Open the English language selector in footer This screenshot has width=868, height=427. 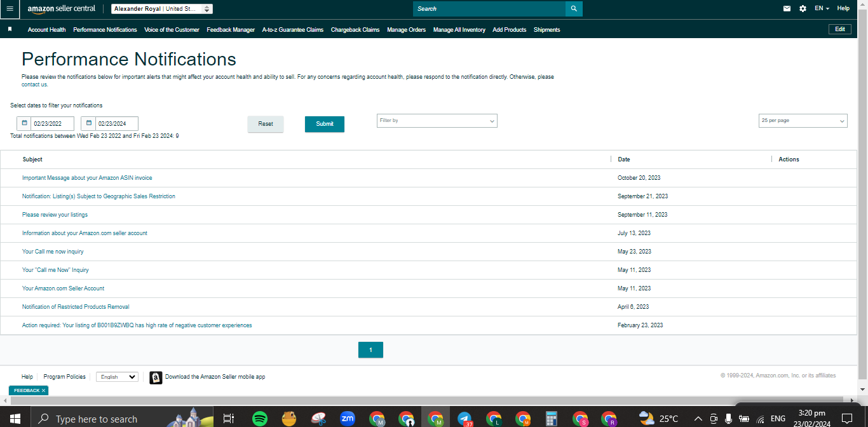(x=117, y=377)
